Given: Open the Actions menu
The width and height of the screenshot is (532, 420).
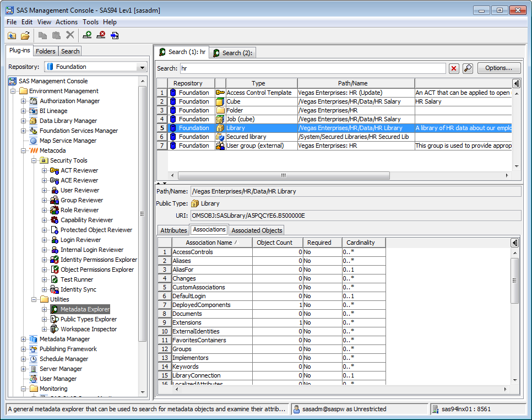Looking at the screenshot, I should pos(67,22).
